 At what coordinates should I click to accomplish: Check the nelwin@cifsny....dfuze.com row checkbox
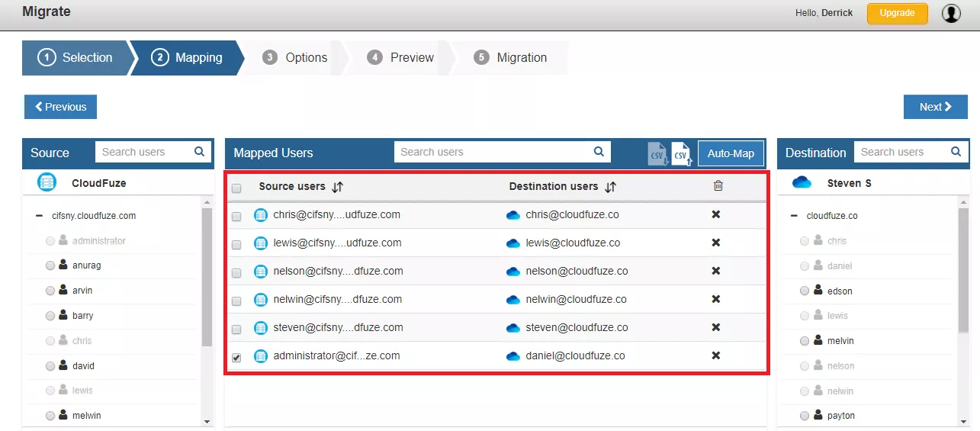[236, 301]
